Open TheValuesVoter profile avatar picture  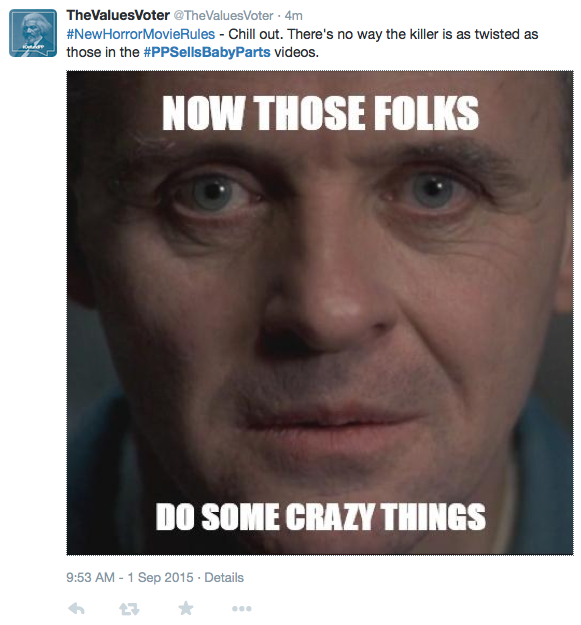(x=33, y=33)
